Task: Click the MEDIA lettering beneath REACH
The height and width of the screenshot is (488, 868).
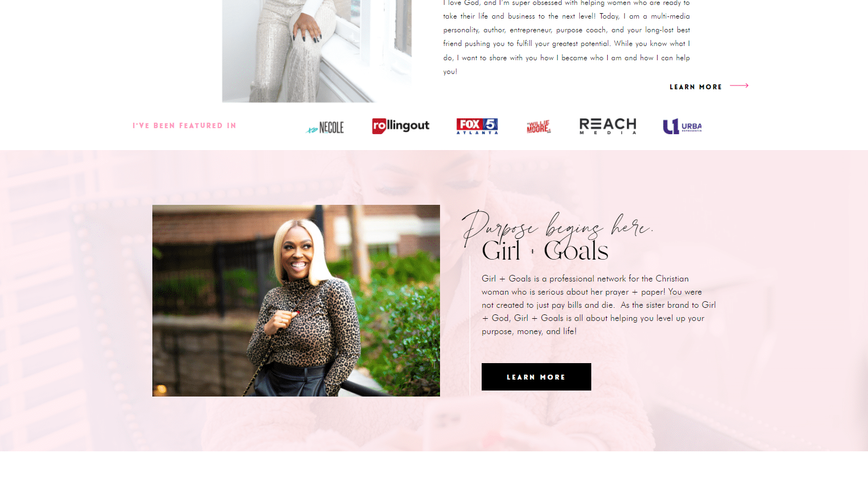Action: pyautogui.click(x=608, y=133)
